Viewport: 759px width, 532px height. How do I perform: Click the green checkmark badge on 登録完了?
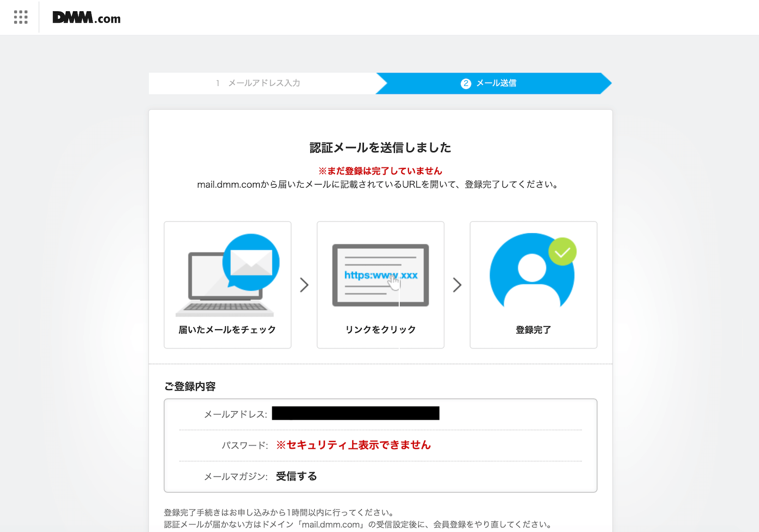[x=562, y=251]
